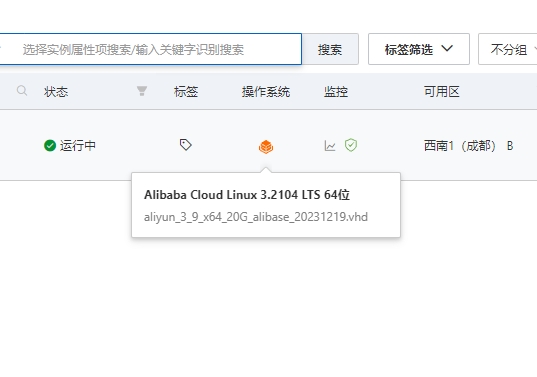The width and height of the screenshot is (537, 377).
Task: Click the green security shield icon
Action: coord(351,145)
